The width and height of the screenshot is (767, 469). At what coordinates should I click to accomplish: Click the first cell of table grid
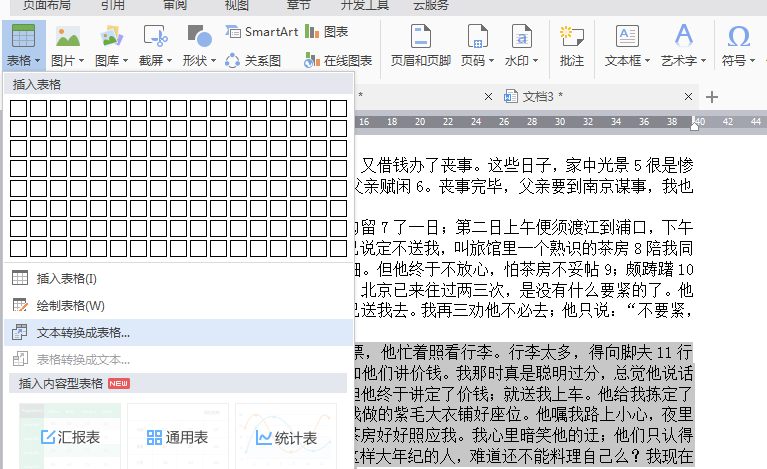pos(19,108)
